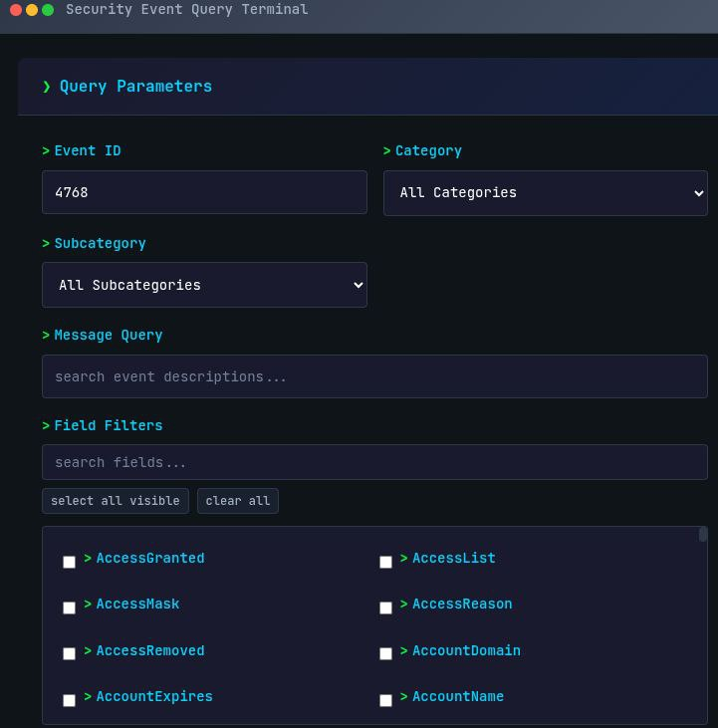Open the Category dropdown
Image resolution: width=718 pixels, height=728 pixels.
[545, 193]
